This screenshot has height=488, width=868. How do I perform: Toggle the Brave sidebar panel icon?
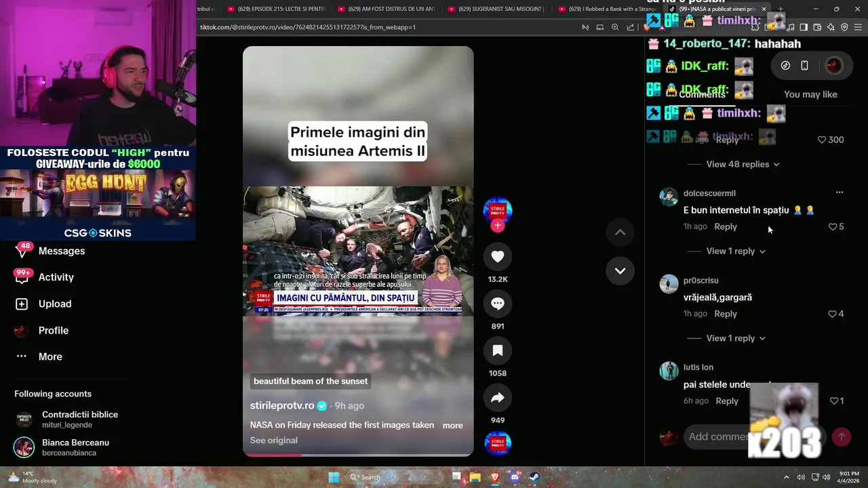[804, 27]
